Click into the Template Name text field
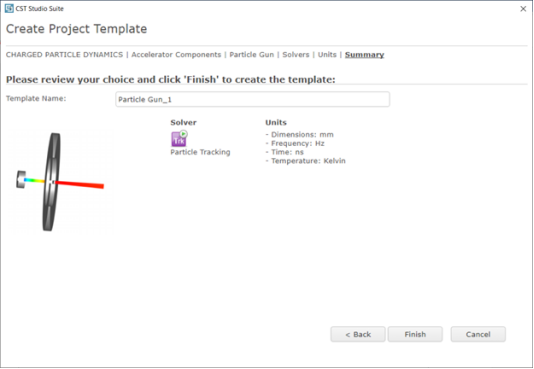The height and width of the screenshot is (369, 534). [252, 99]
